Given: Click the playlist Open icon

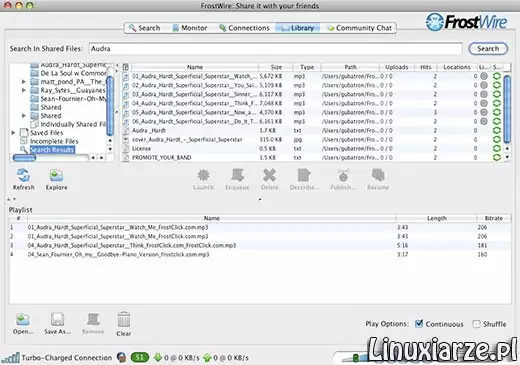Looking at the screenshot, I should click(x=23, y=319).
